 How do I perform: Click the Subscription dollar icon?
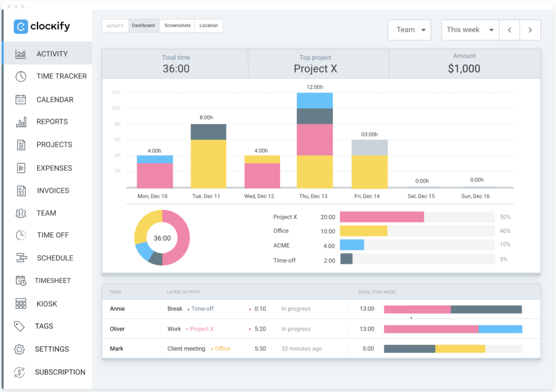point(19,372)
